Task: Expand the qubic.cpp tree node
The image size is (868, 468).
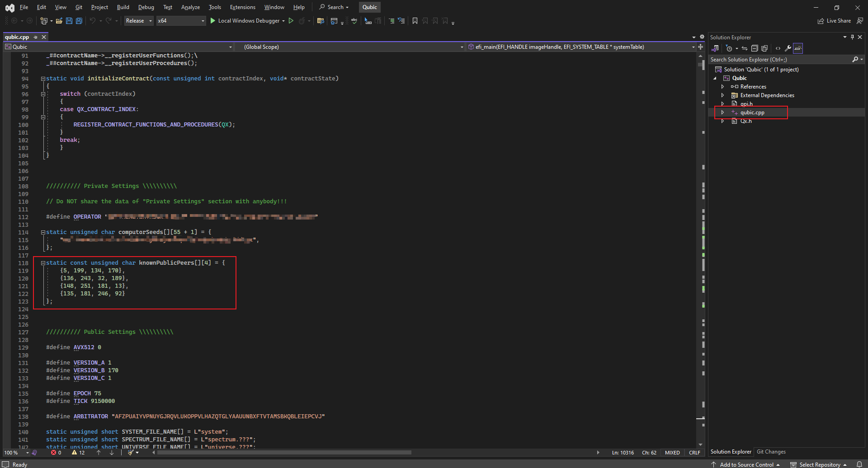Action: tap(722, 112)
